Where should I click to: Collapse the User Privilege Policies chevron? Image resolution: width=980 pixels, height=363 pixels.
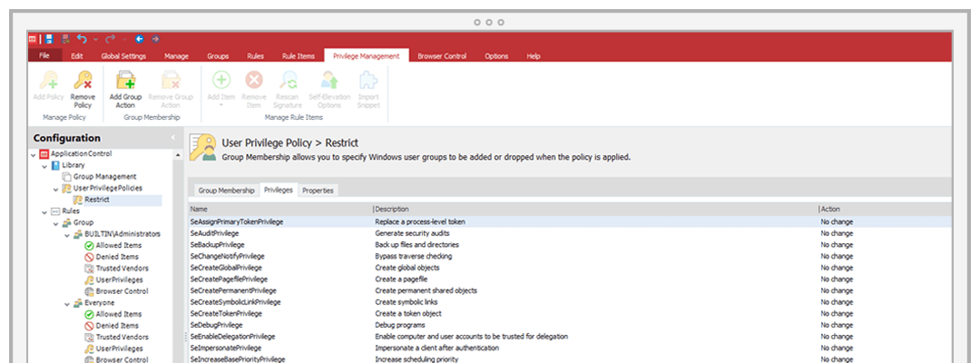(55, 188)
